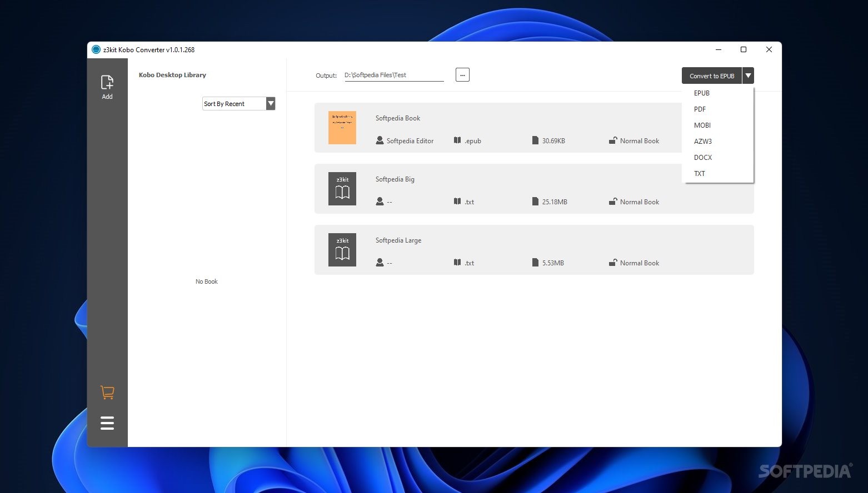Maximize the Kobo Converter window
The width and height of the screenshot is (868, 493).
744,49
